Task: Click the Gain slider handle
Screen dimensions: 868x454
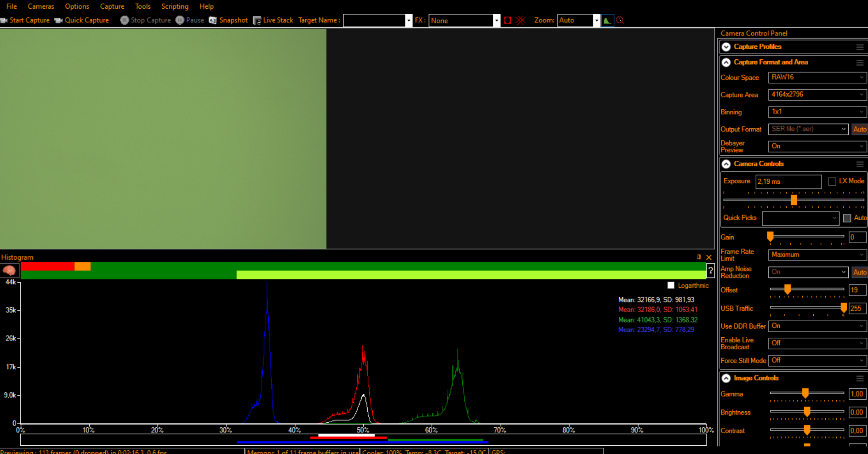Action: click(770, 236)
